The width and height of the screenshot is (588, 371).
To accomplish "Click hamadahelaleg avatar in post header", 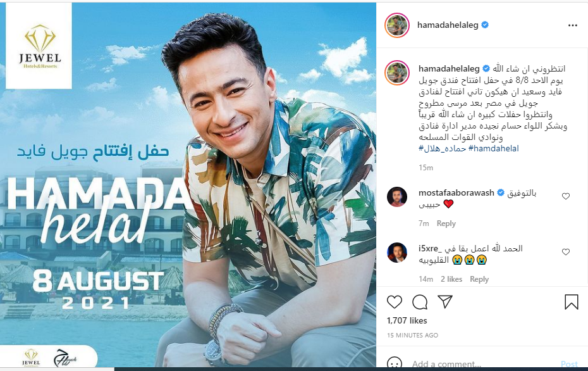I will (397, 25).
